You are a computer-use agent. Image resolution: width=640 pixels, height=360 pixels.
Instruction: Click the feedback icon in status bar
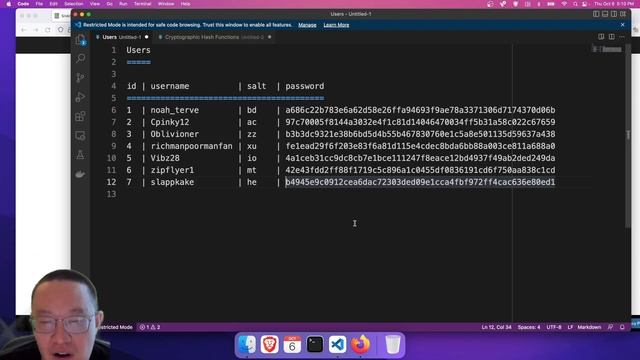tap(611, 327)
